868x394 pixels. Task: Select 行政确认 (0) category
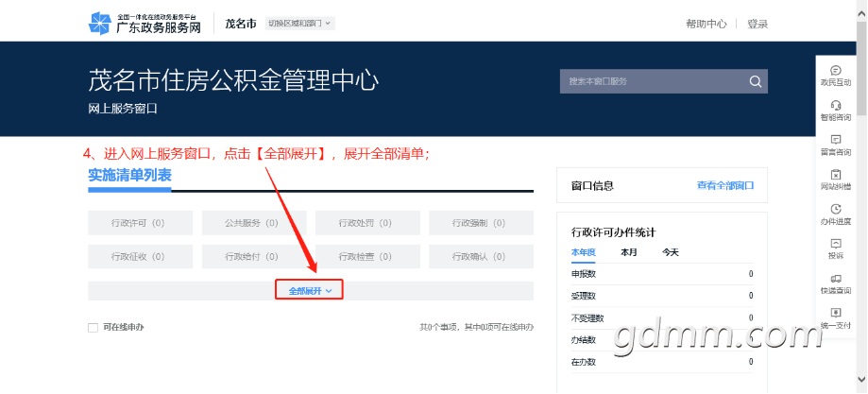481,257
